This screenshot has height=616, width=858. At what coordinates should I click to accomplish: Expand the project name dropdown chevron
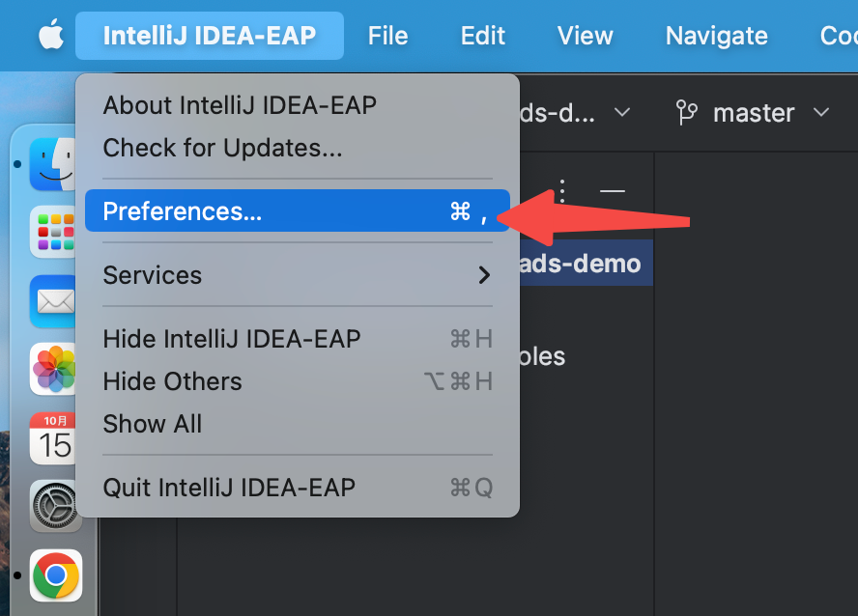pyautogui.click(x=621, y=113)
